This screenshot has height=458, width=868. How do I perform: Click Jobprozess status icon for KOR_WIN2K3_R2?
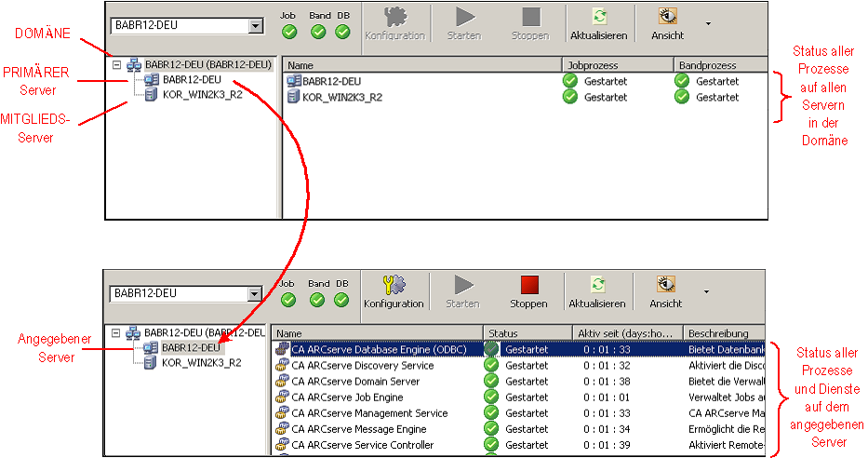570,97
